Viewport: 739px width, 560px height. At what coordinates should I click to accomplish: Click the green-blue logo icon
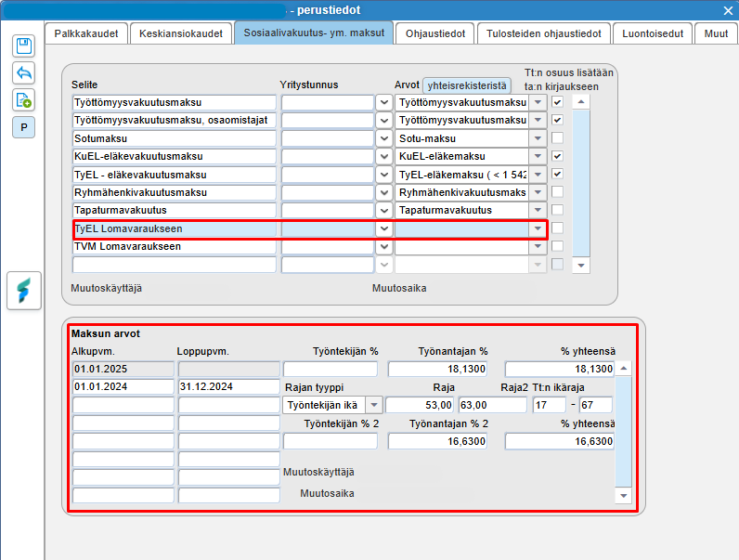point(24,291)
